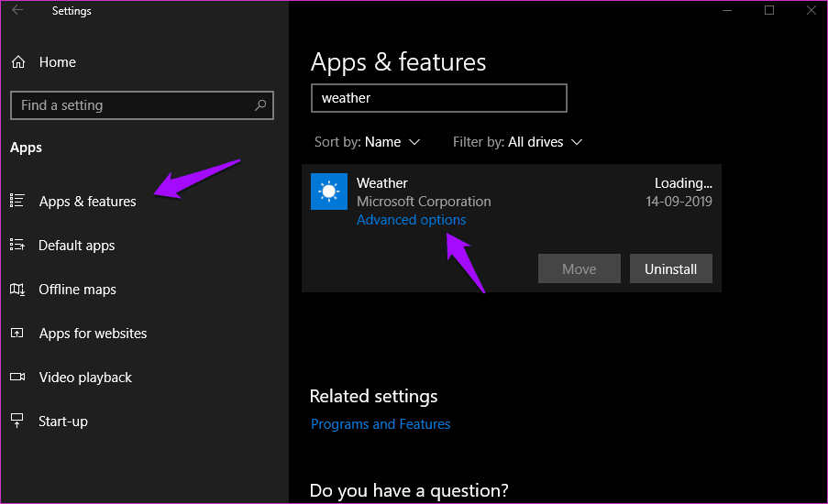Image resolution: width=828 pixels, height=504 pixels.
Task: Click the Video playback camera icon
Action: click(17, 377)
